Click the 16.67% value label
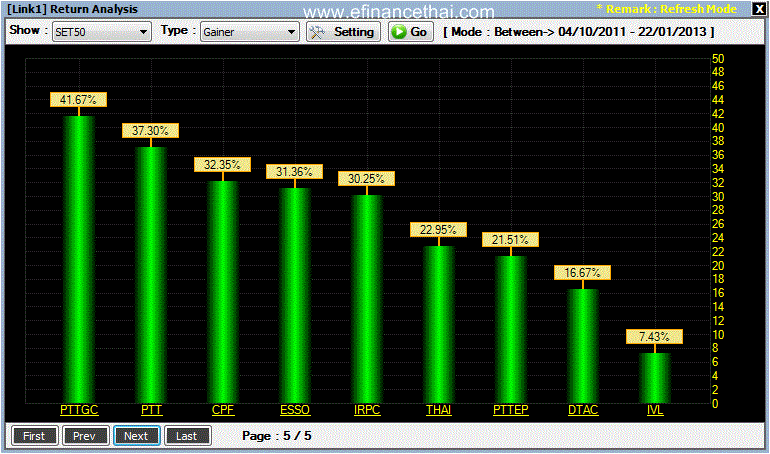This screenshot has height=454, width=770. 582,272
